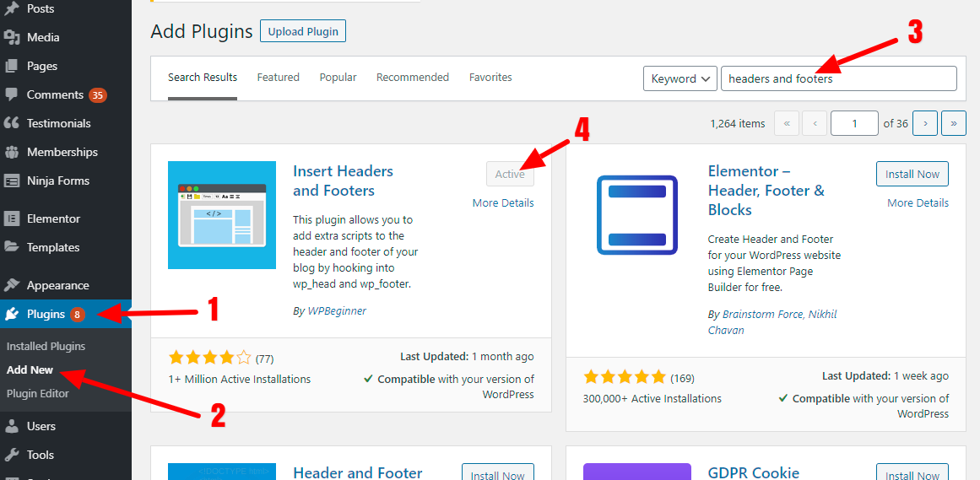
Task: Click the Memberships group icon
Action: click(12, 152)
